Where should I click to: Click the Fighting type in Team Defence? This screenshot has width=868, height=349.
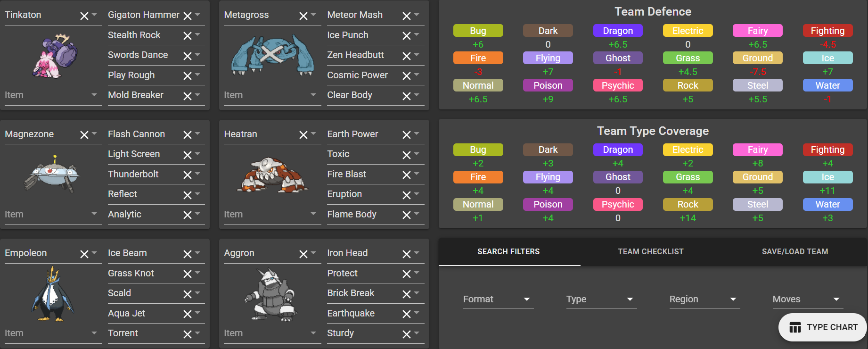click(827, 31)
